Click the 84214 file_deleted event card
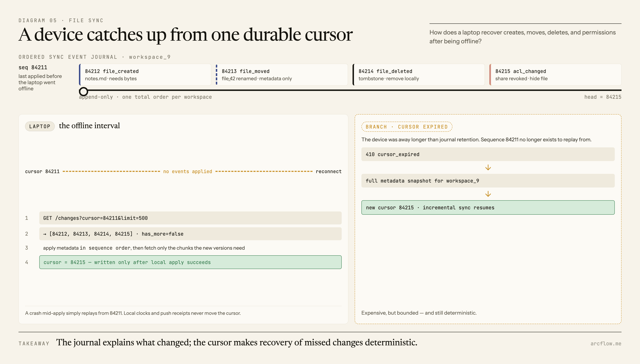 (418, 75)
